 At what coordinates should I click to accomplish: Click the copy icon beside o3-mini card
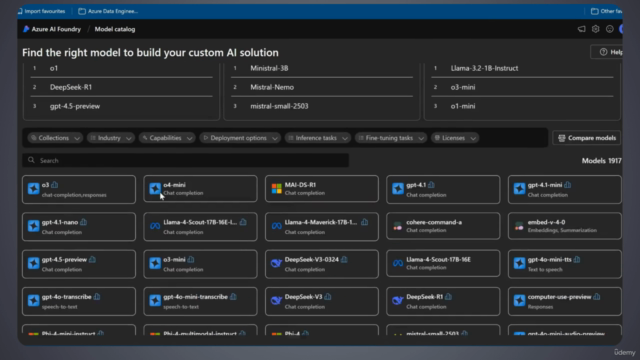[x=191, y=260]
